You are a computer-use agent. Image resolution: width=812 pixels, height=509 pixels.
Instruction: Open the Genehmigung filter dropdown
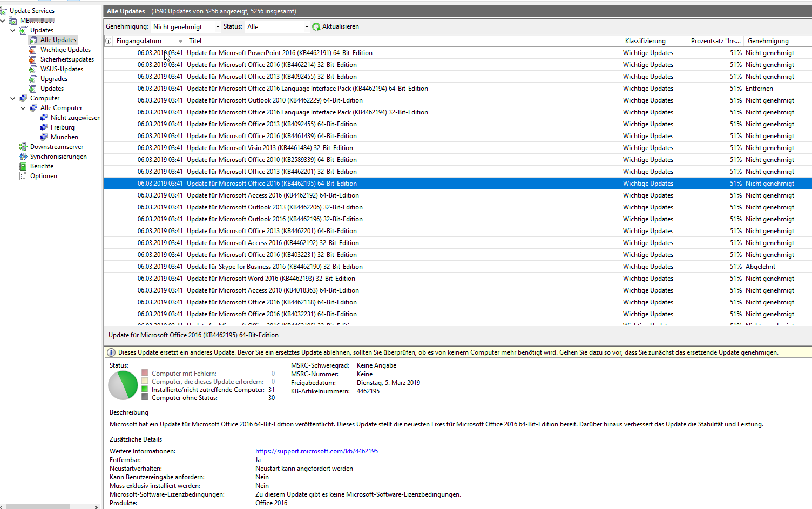click(218, 26)
